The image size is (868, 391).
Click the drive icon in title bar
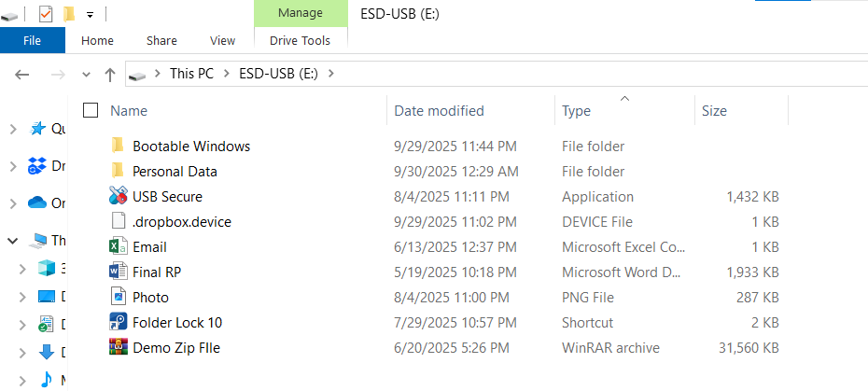pos(8,16)
